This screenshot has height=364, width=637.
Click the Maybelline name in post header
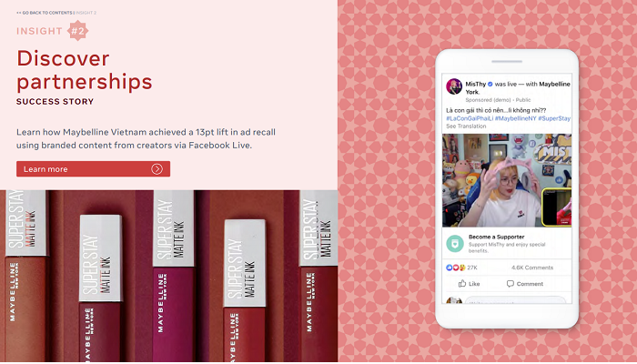tap(554, 84)
